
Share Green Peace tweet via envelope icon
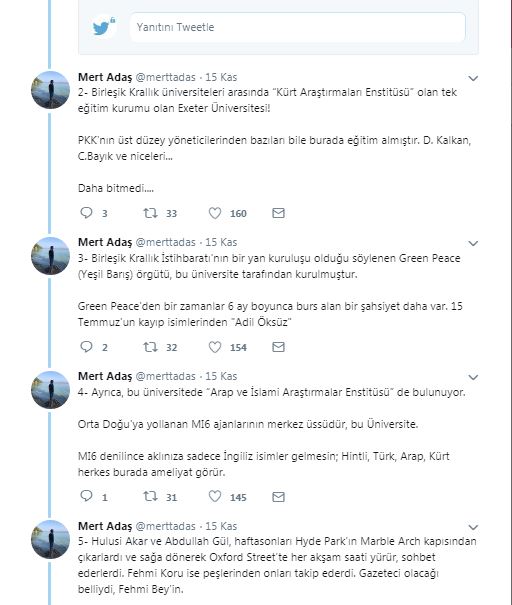[278, 347]
